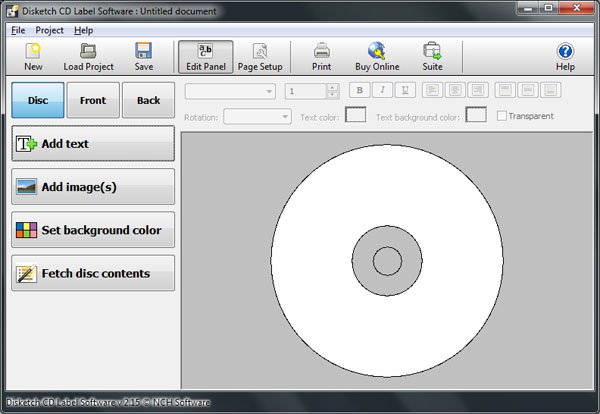This screenshot has width=600, height=414.
Task: Save the project via floppy icon
Action: click(x=143, y=57)
